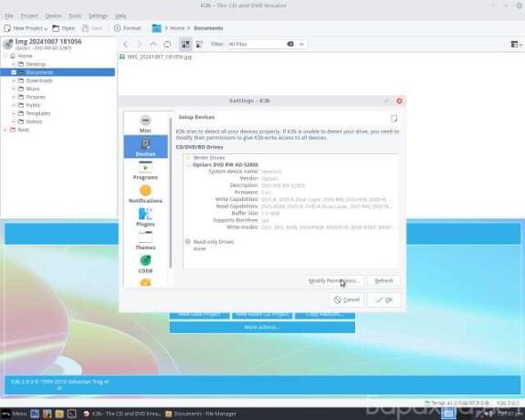Expand the Root tree node
Viewport: 525px width, 420px height.
point(5,130)
